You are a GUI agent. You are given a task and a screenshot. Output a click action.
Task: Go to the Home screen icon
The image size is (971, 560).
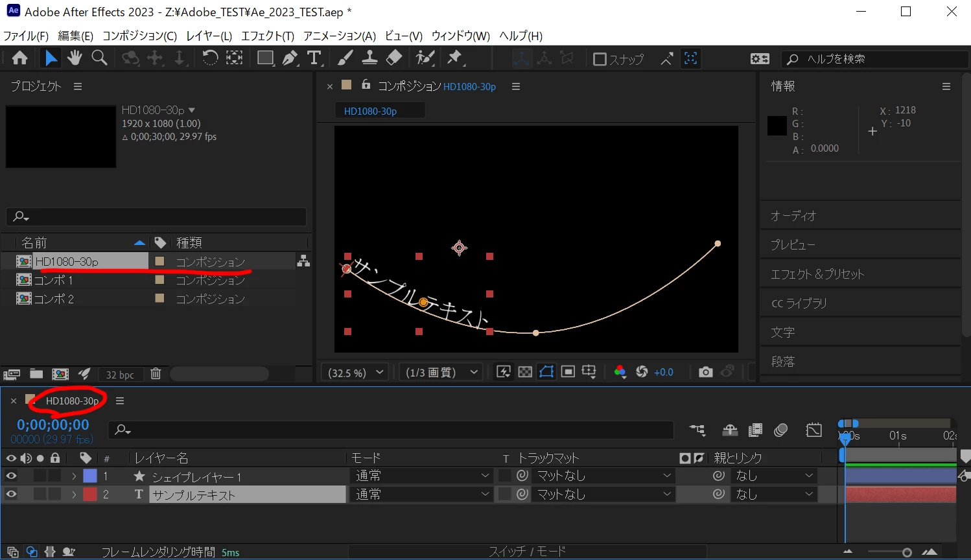click(x=19, y=58)
